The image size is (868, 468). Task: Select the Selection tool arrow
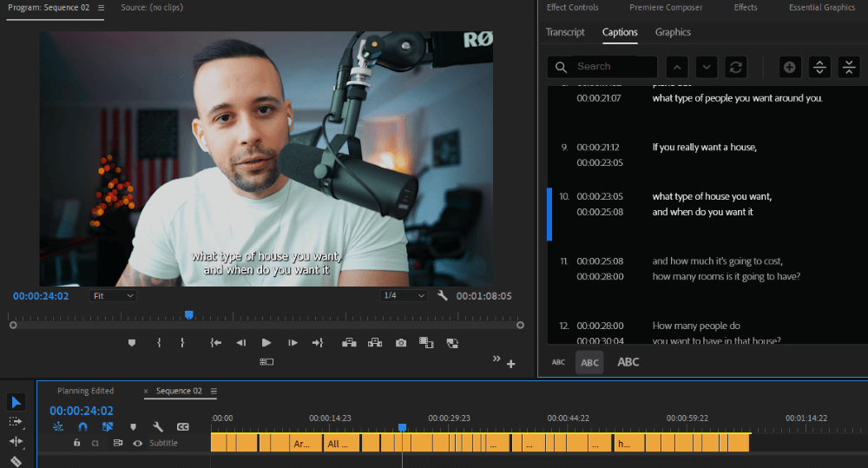(x=16, y=403)
